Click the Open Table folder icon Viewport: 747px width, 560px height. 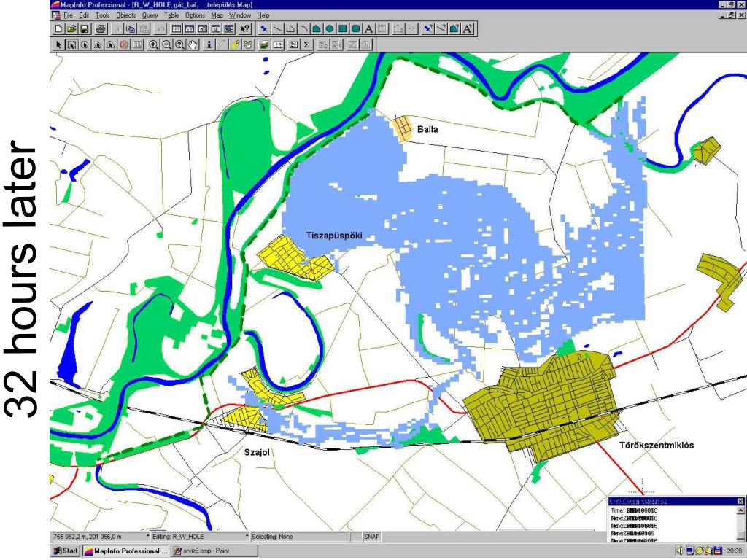coord(71,29)
